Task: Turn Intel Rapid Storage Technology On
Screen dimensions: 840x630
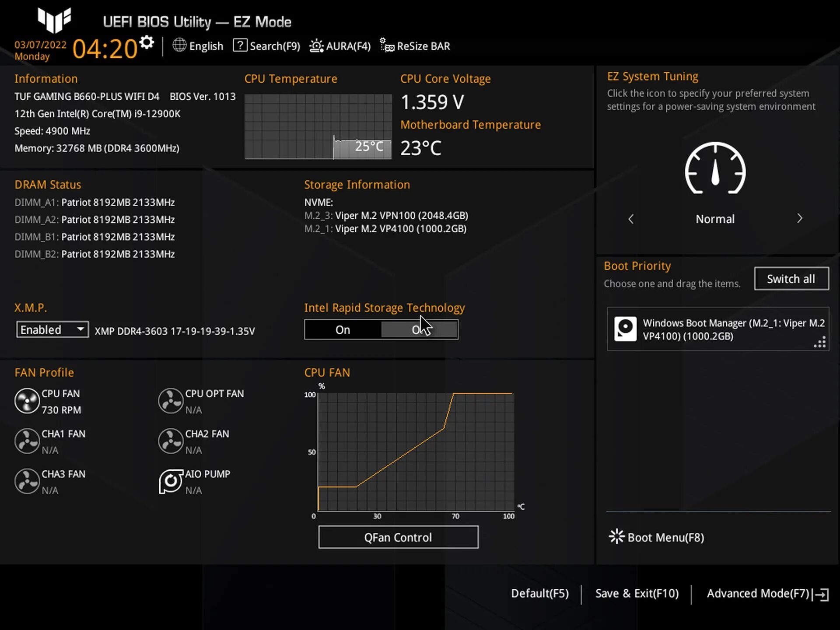Action: (x=343, y=330)
